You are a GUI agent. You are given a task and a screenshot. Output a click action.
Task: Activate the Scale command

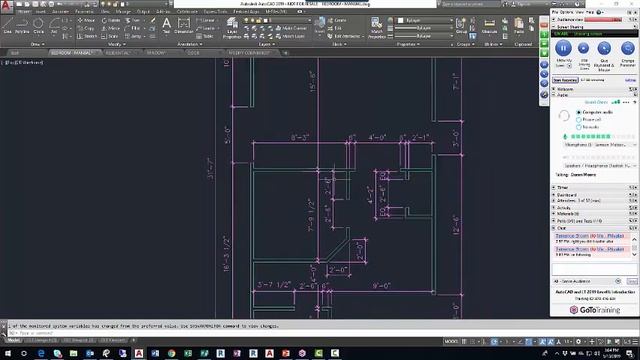coord(110,36)
